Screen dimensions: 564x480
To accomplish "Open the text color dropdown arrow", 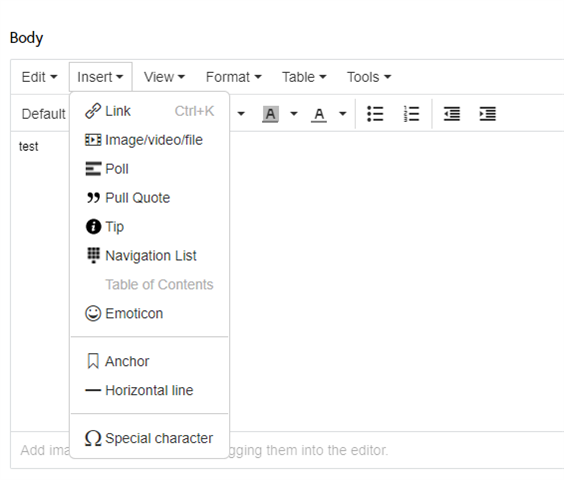I will click(343, 114).
